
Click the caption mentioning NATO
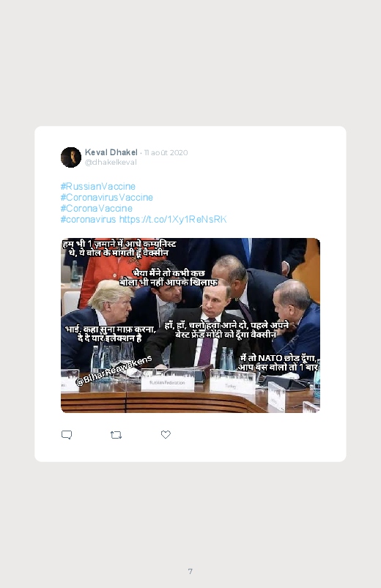278,362
